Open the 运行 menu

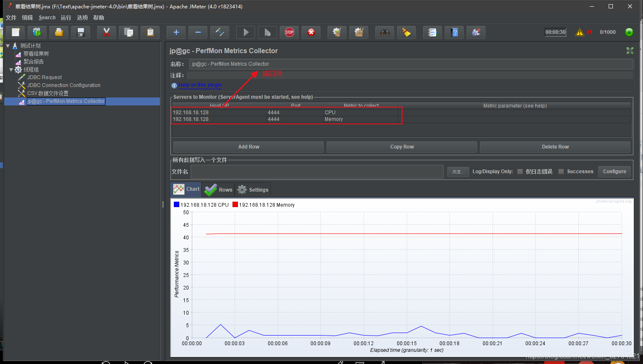[x=66, y=18]
